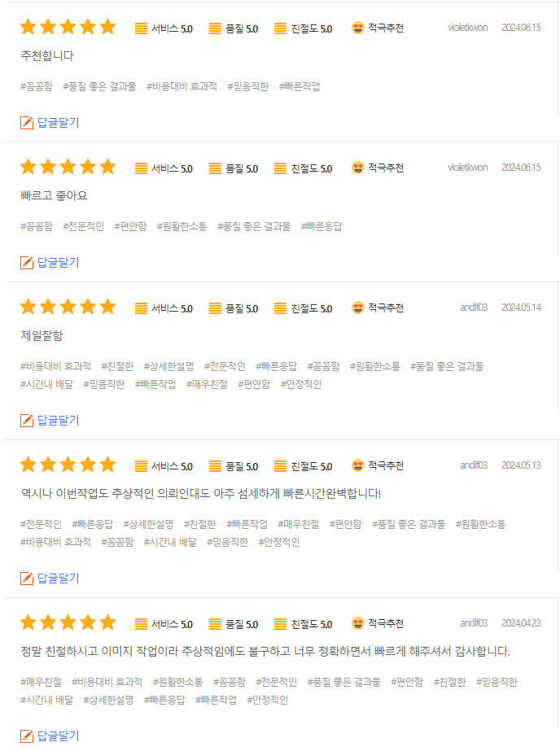Select the violetkwon username on the "추천합니다" review
Viewport: 560px width, 751px height.
tap(467, 28)
